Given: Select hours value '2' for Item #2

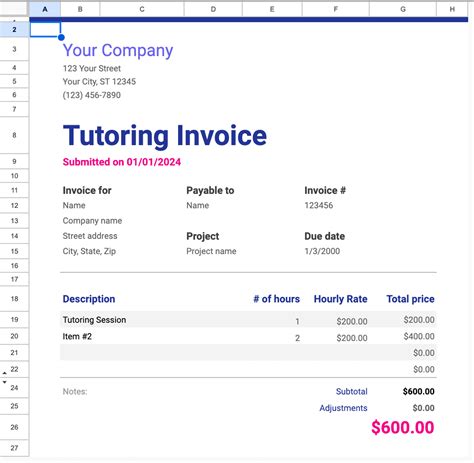Looking at the screenshot, I should click(297, 338).
